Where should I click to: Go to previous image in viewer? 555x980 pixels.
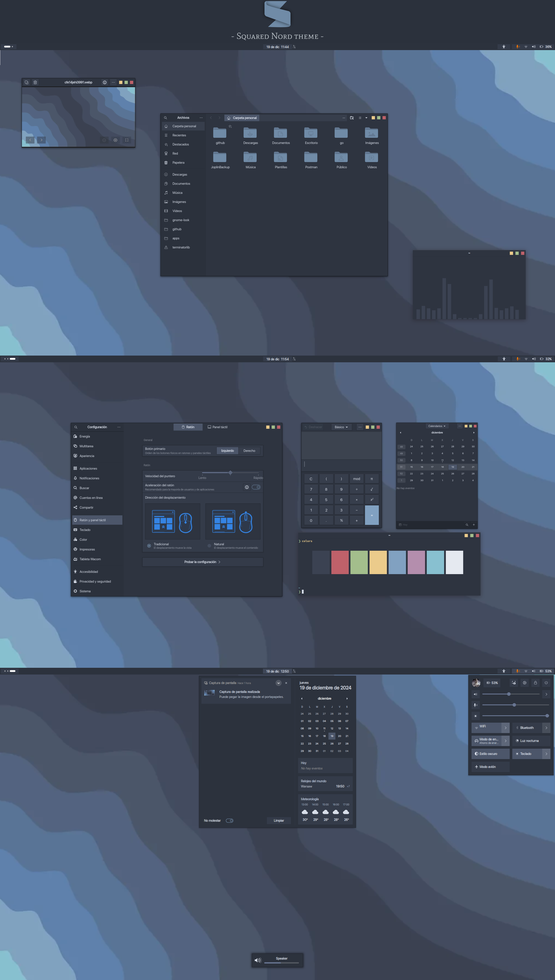(30, 140)
